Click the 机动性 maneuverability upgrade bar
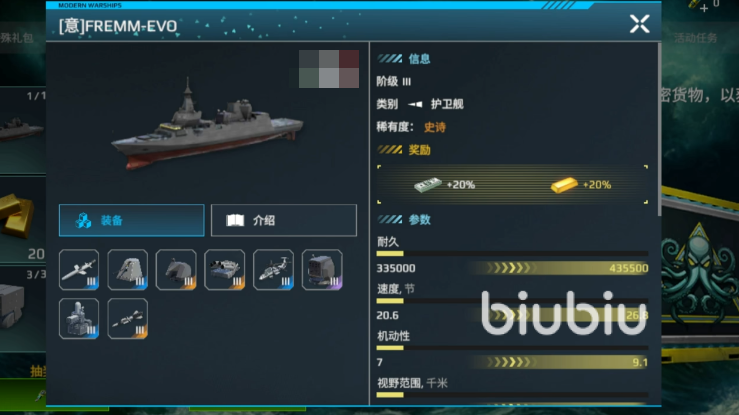Viewport: 739px width, 415px height. (561, 362)
